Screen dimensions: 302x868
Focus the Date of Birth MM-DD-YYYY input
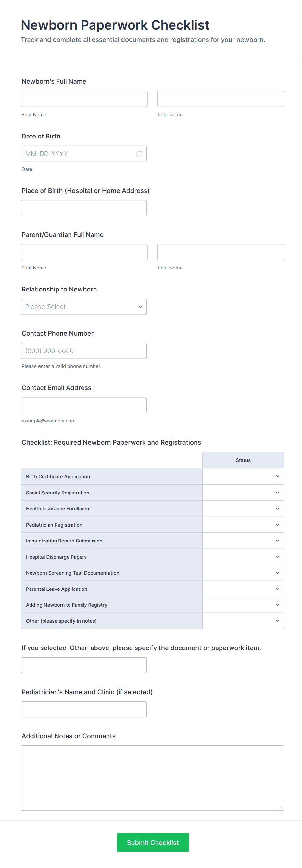coord(78,154)
